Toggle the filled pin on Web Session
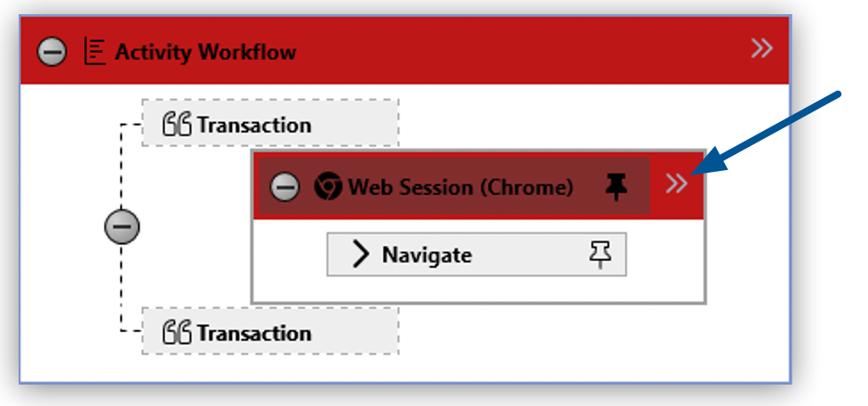The image size is (868, 406). (x=615, y=186)
